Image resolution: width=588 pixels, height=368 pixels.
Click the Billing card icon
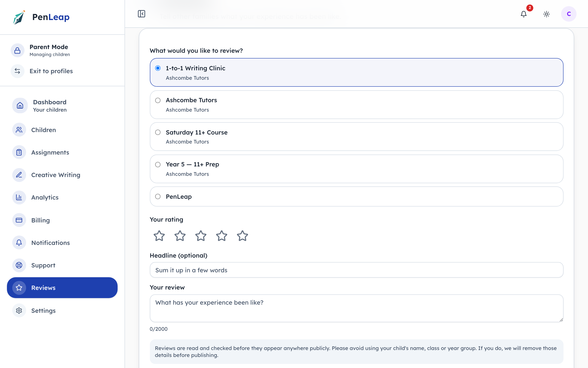[19, 220]
